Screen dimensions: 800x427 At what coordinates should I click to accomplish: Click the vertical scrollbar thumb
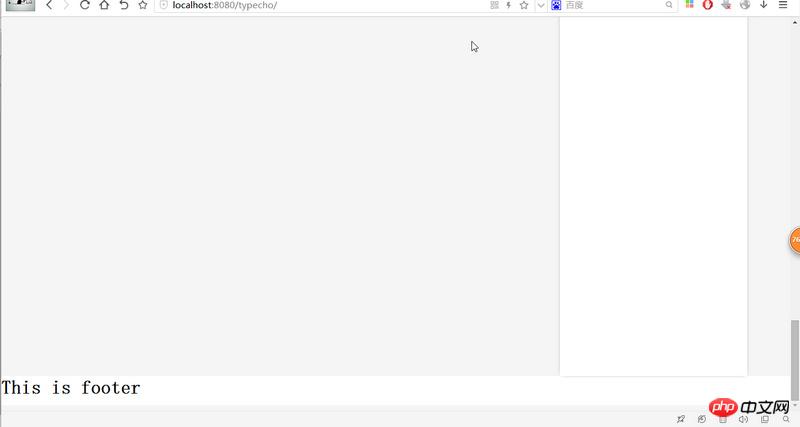tap(794, 360)
